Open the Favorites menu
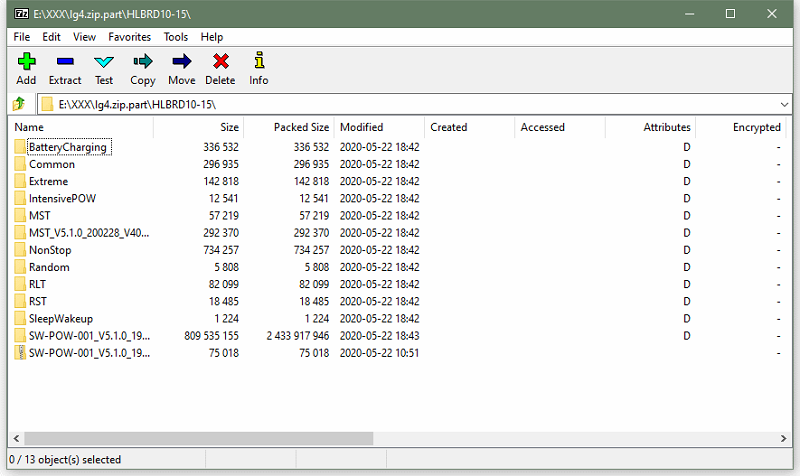The height and width of the screenshot is (476, 800). [130, 37]
